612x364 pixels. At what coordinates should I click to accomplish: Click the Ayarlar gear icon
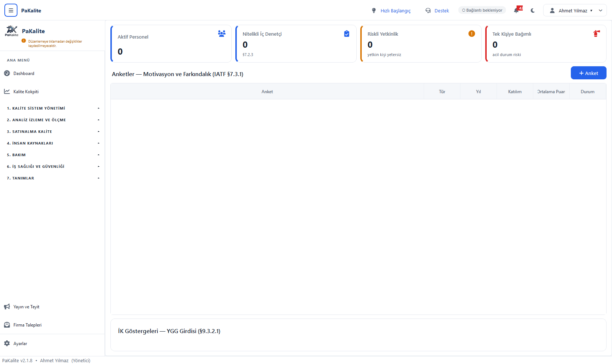[x=7, y=343]
